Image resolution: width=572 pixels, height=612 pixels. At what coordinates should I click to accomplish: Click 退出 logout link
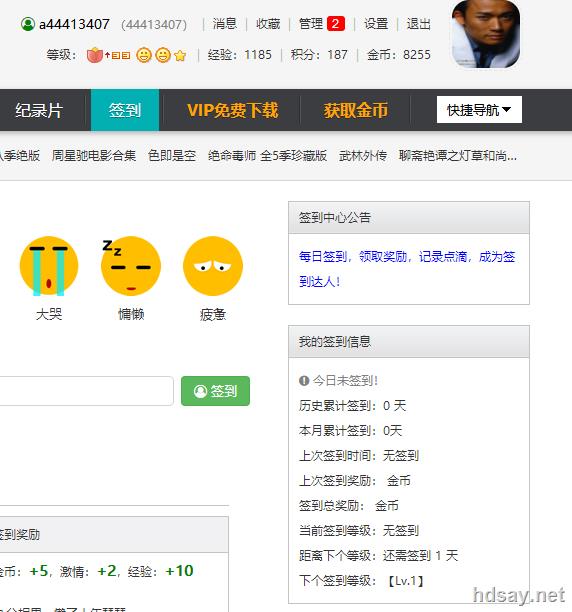click(419, 24)
